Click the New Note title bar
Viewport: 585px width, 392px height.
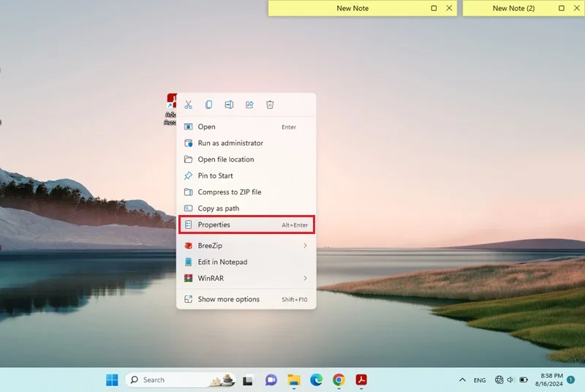[363, 8]
